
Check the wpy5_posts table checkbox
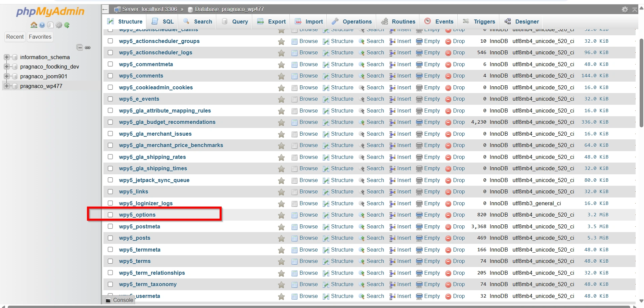(x=110, y=238)
